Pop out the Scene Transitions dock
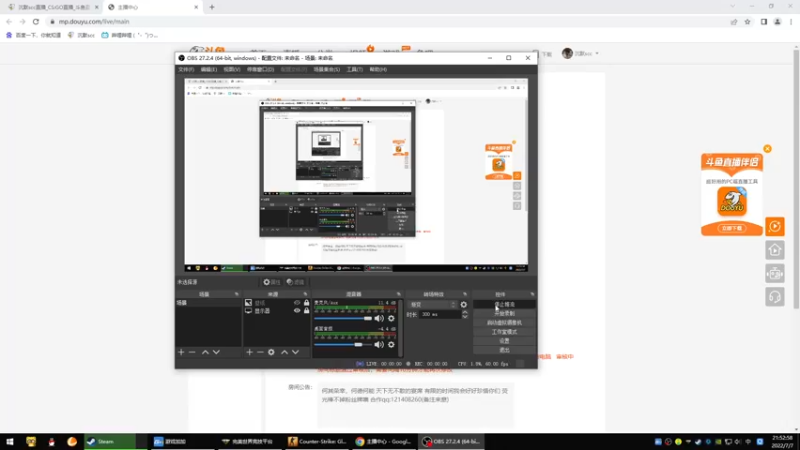 click(x=465, y=294)
